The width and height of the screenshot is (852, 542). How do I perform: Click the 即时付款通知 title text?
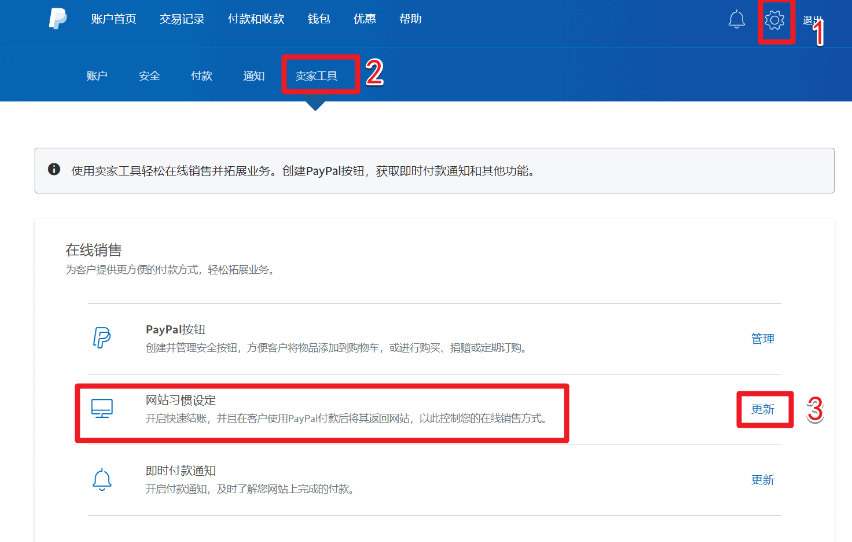pyautogui.click(x=180, y=471)
